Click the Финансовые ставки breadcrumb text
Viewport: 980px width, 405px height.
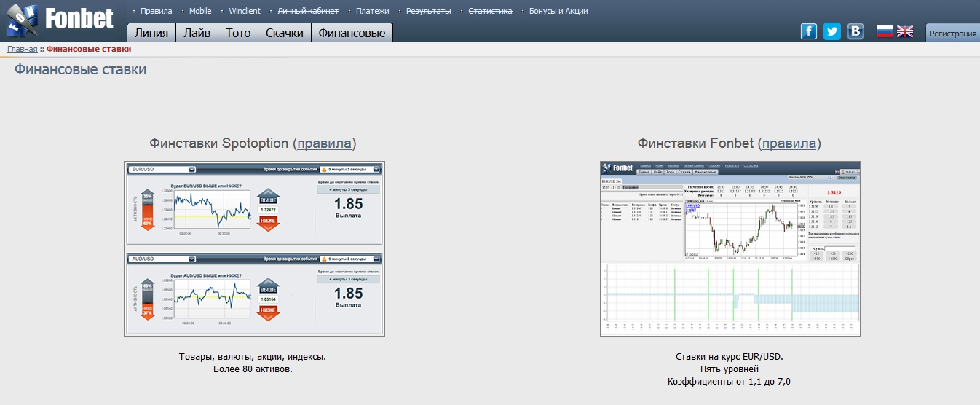[x=89, y=50]
